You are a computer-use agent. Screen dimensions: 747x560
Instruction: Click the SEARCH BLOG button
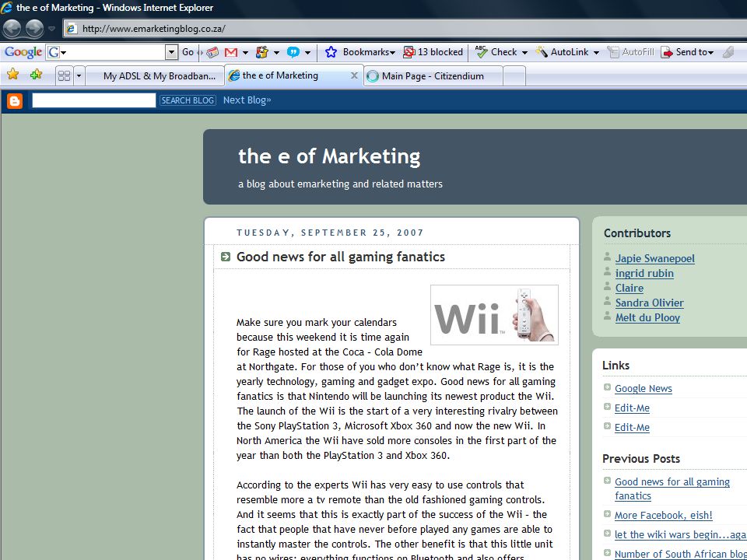coord(188,100)
